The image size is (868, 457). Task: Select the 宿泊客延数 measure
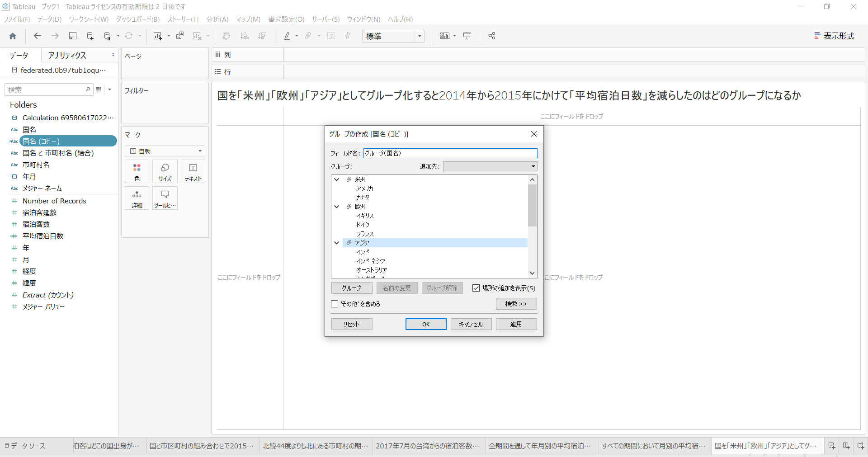[x=40, y=212]
